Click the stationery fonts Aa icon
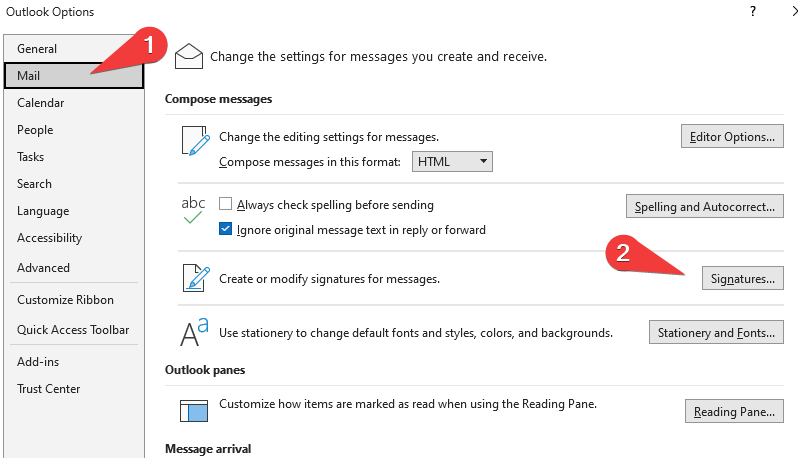798x458 pixels. point(194,332)
